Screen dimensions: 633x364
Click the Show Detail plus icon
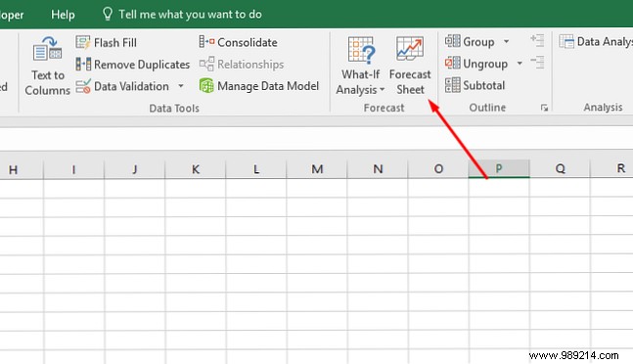[537, 40]
